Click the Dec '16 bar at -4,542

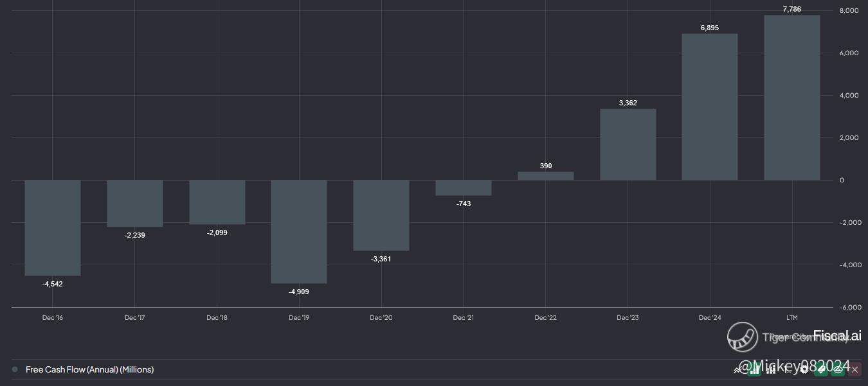tap(53, 227)
